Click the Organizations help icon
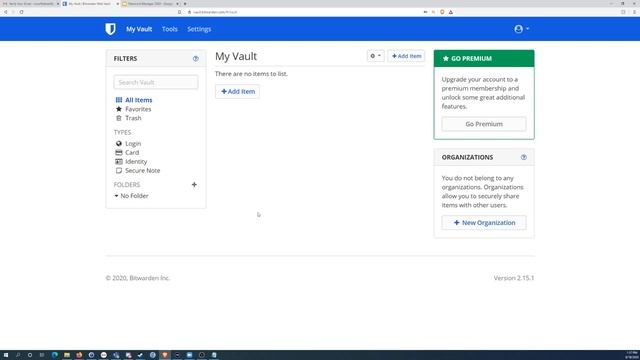Image resolution: width=640 pixels, height=360 pixels. click(524, 158)
